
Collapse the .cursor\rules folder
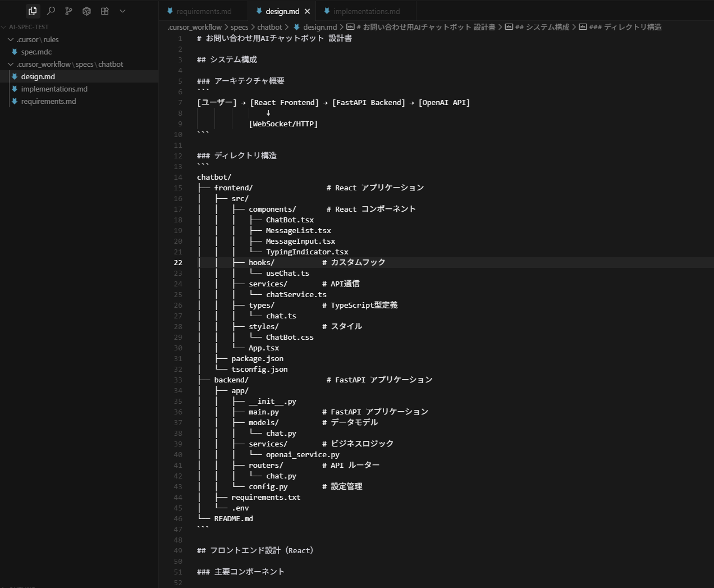[37, 39]
